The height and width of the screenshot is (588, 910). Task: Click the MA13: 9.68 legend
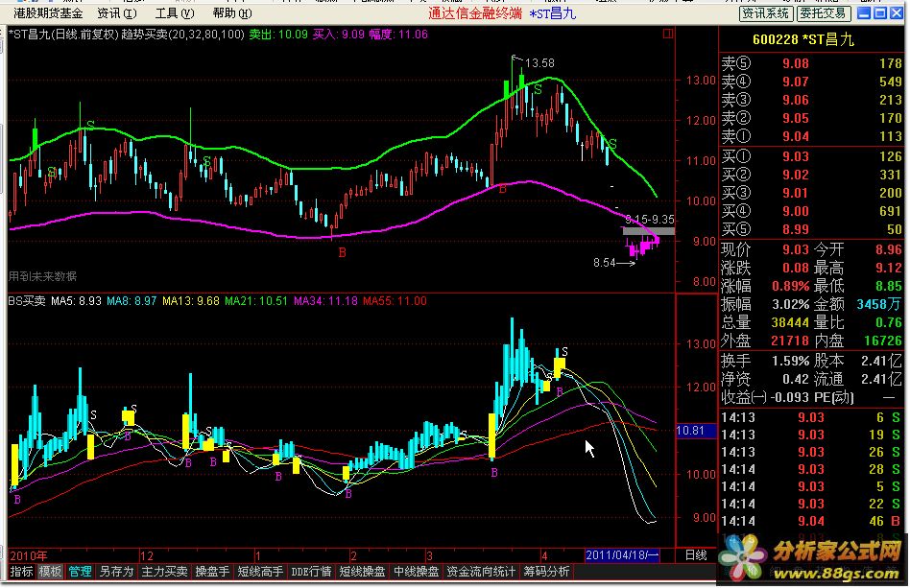pos(190,301)
